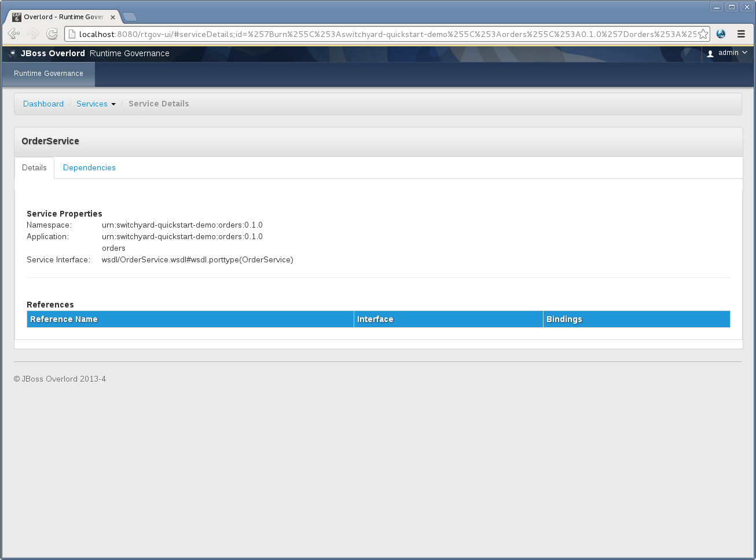
Task: Click the JBoss Overlord logo icon
Action: point(13,53)
